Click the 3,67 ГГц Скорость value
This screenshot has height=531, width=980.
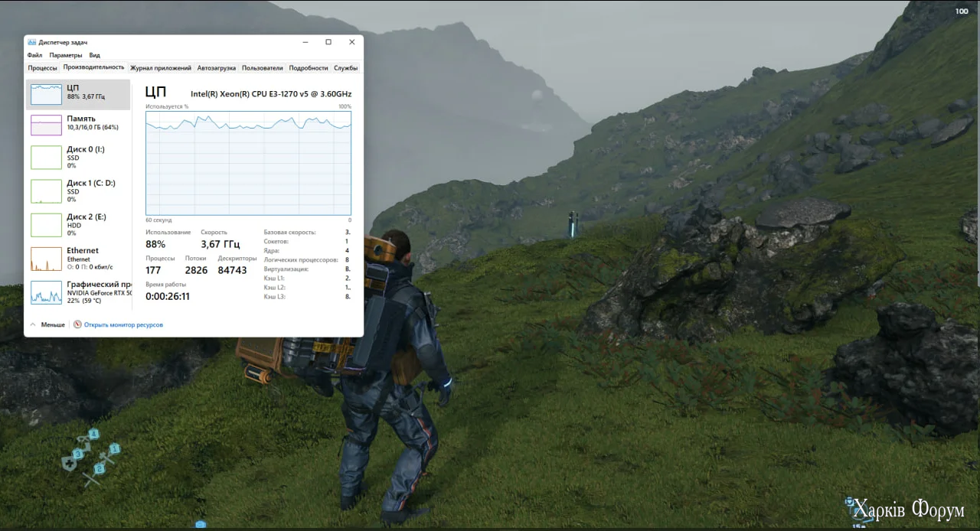click(x=220, y=244)
